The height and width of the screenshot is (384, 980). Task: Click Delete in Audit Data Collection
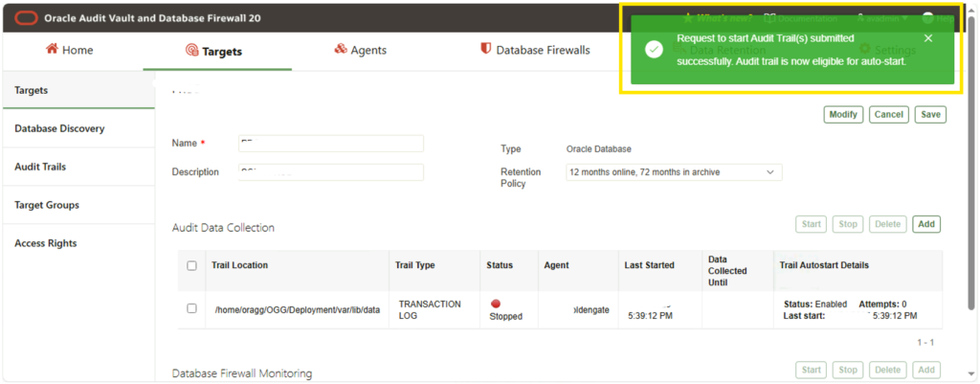point(887,224)
